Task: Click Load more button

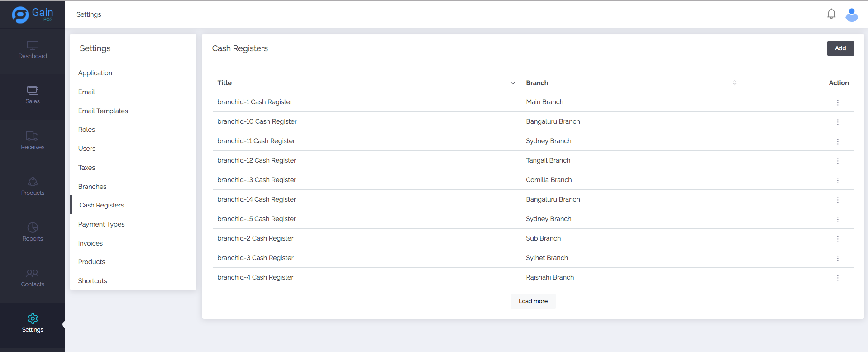Action: pos(533,301)
